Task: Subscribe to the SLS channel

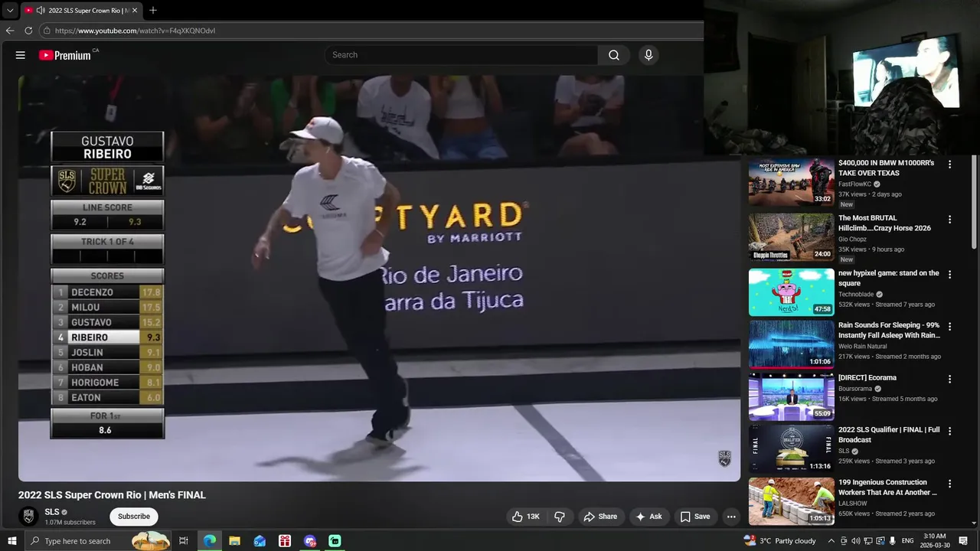Action: (134, 517)
